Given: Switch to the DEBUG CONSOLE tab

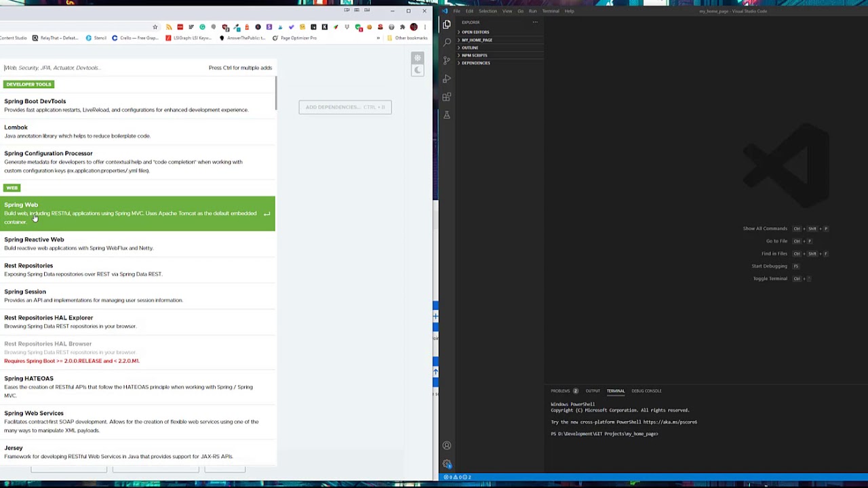Looking at the screenshot, I should [646, 391].
